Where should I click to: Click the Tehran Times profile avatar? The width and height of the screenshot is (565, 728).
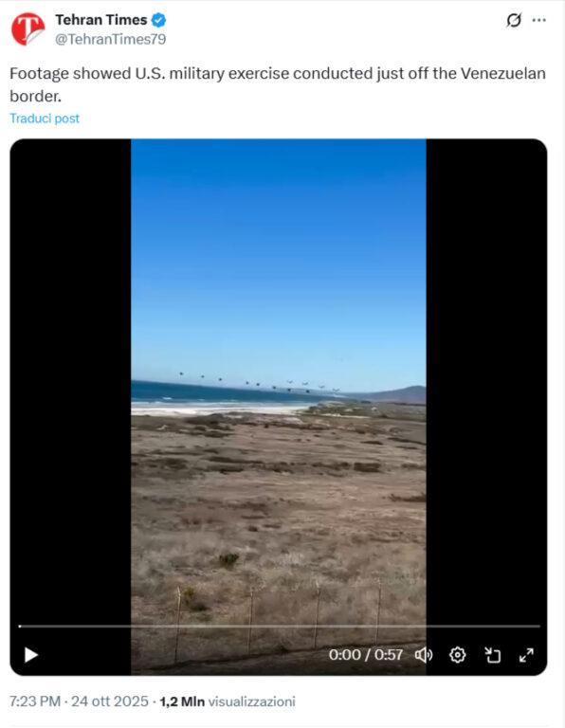[27, 28]
